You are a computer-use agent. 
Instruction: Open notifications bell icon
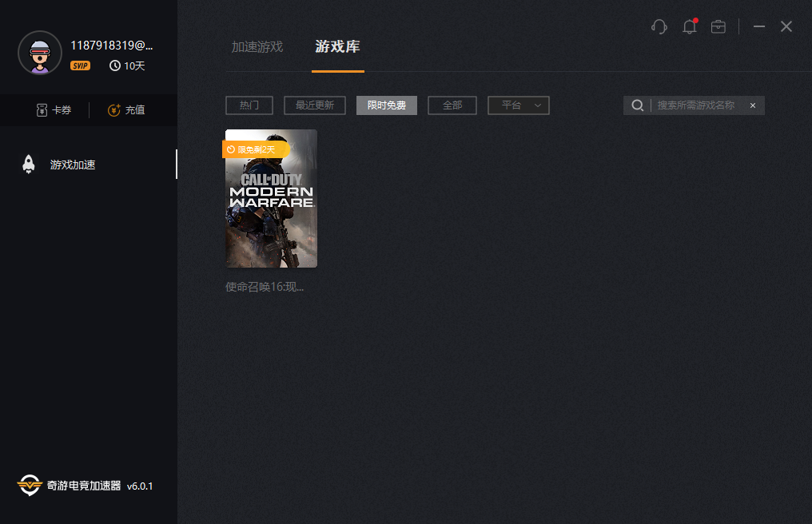click(x=689, y=26)
